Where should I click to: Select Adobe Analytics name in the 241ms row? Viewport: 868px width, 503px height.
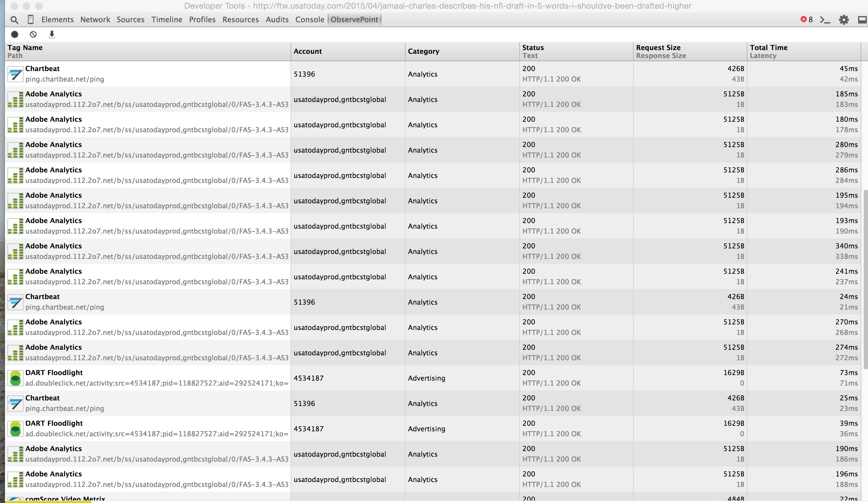pos(53,271)
